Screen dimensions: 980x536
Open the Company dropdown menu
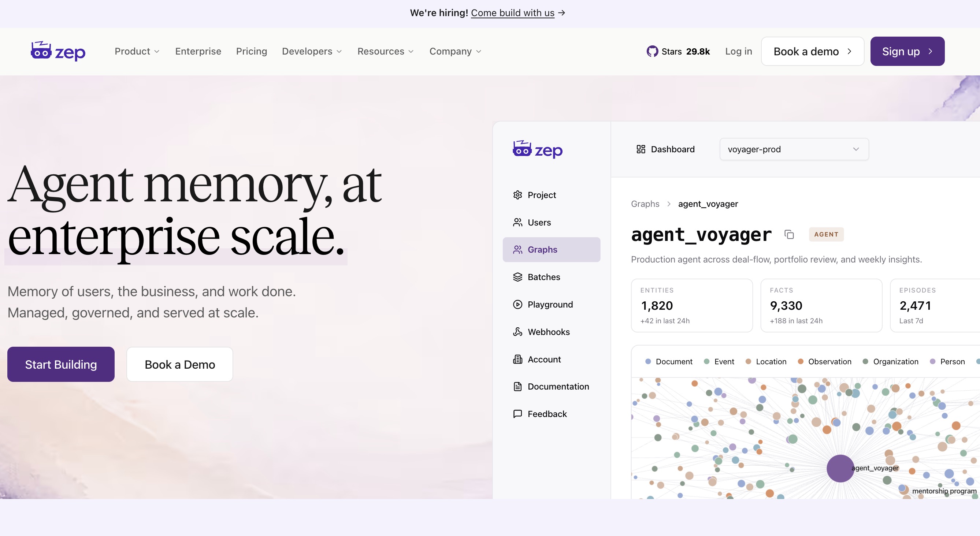[455, 51]
